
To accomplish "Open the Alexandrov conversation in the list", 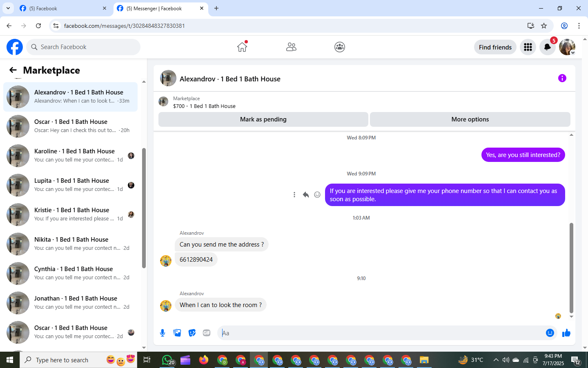I will (71, 97).
